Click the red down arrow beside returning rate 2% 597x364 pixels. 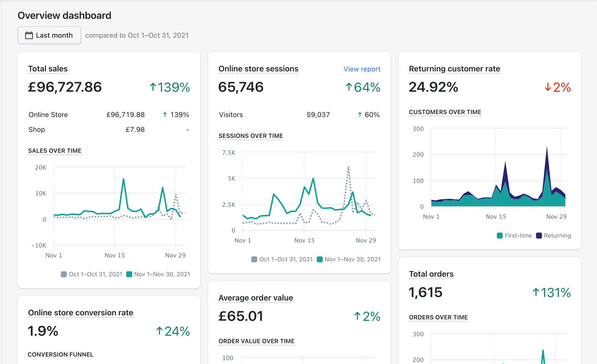pyautogui.click(x=547, y=87)
